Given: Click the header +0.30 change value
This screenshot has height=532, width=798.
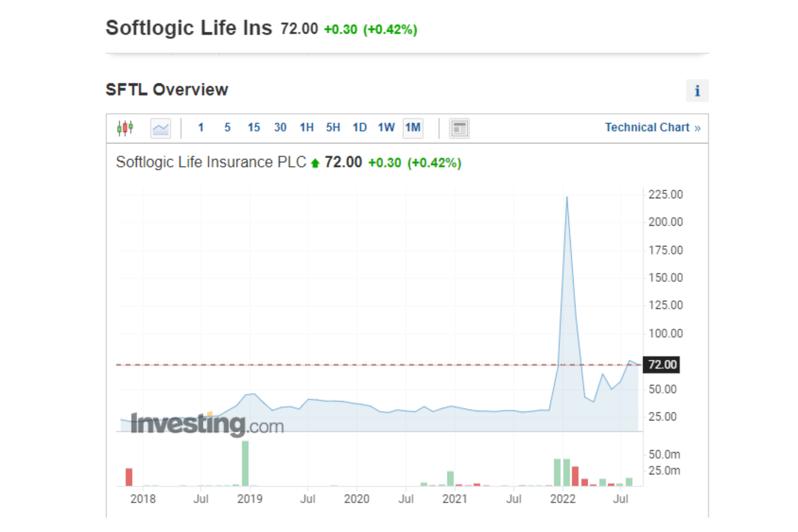Looking at the screenshot, I should click(x=341, y=30).
